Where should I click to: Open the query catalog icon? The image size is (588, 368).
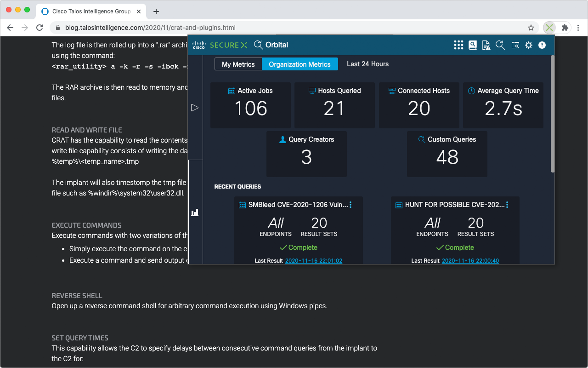click(473, 45)
